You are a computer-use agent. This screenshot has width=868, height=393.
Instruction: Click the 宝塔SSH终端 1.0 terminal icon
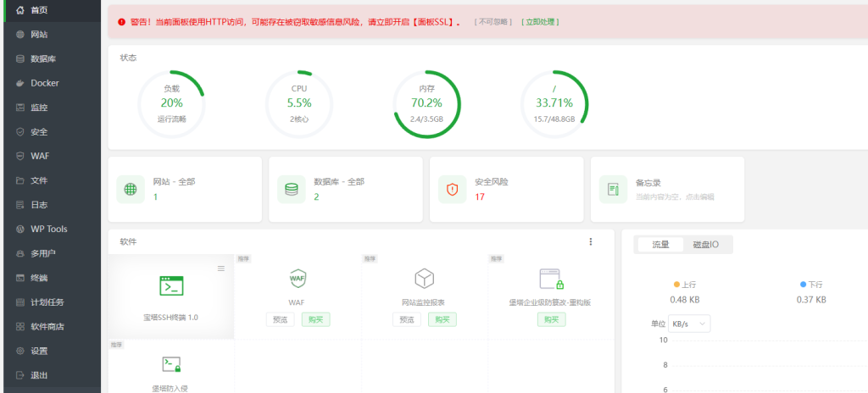pyautogui.click(x=171, y=285)
